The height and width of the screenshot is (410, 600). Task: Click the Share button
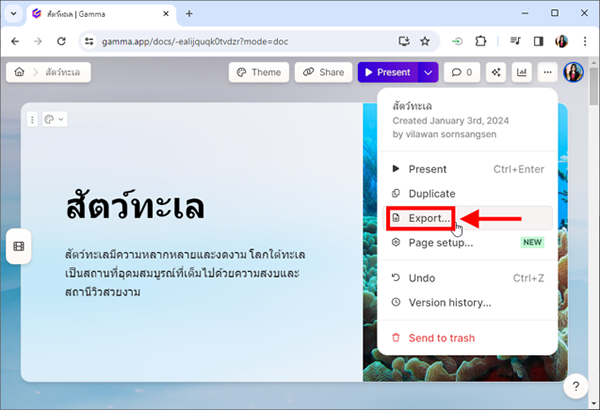323,72
